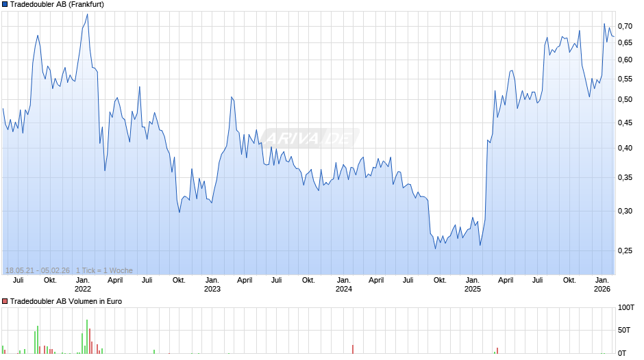Screen dimensions: 644x360
Task: Click the red volume bar near April 2025
Action: coord(497,350)
